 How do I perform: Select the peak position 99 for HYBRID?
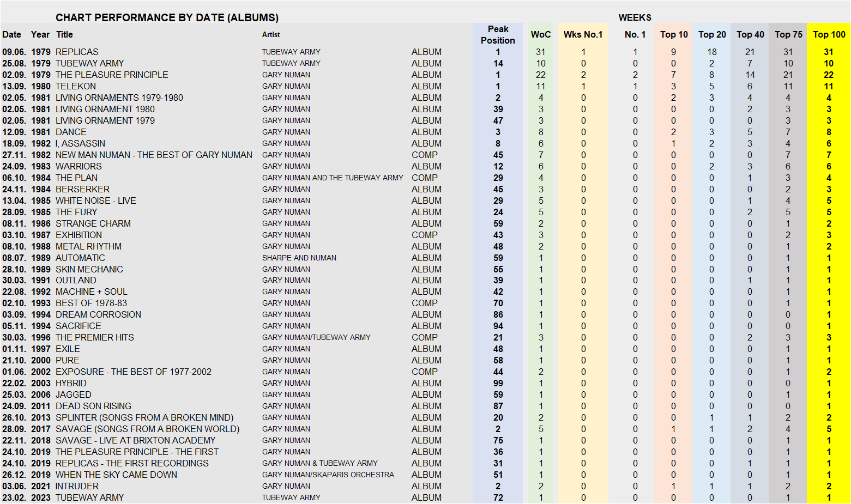coord(497,383)
